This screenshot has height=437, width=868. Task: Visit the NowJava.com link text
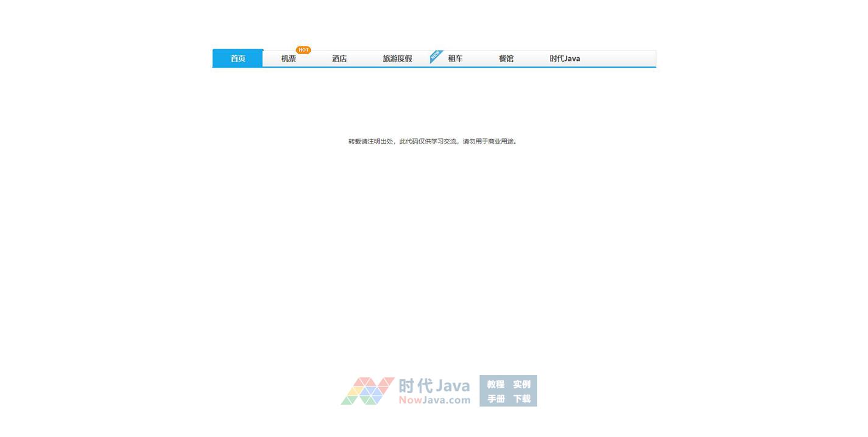434,400
